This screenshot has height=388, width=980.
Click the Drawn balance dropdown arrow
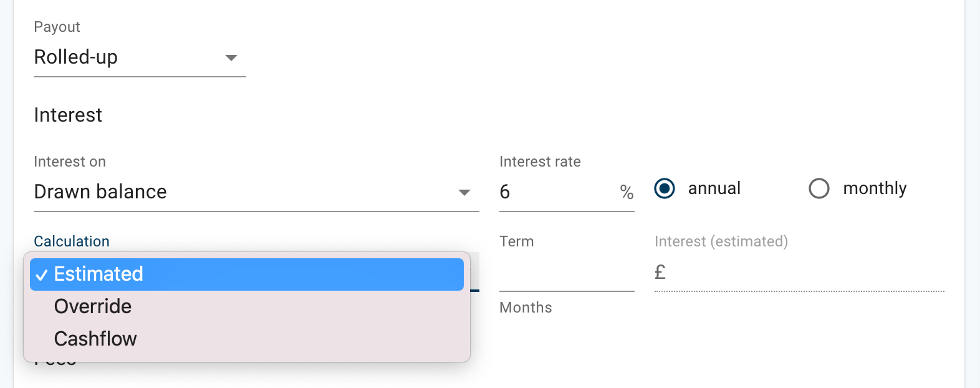click(464, 193)
